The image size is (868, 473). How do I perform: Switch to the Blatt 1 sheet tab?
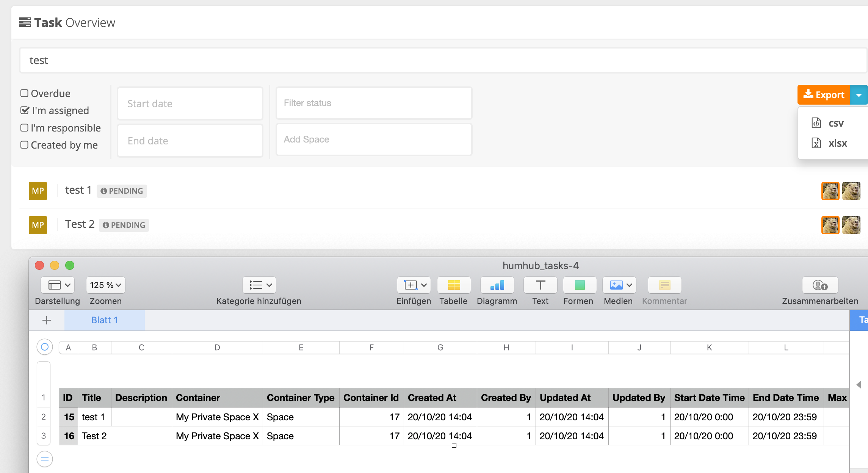coord(104,320)
